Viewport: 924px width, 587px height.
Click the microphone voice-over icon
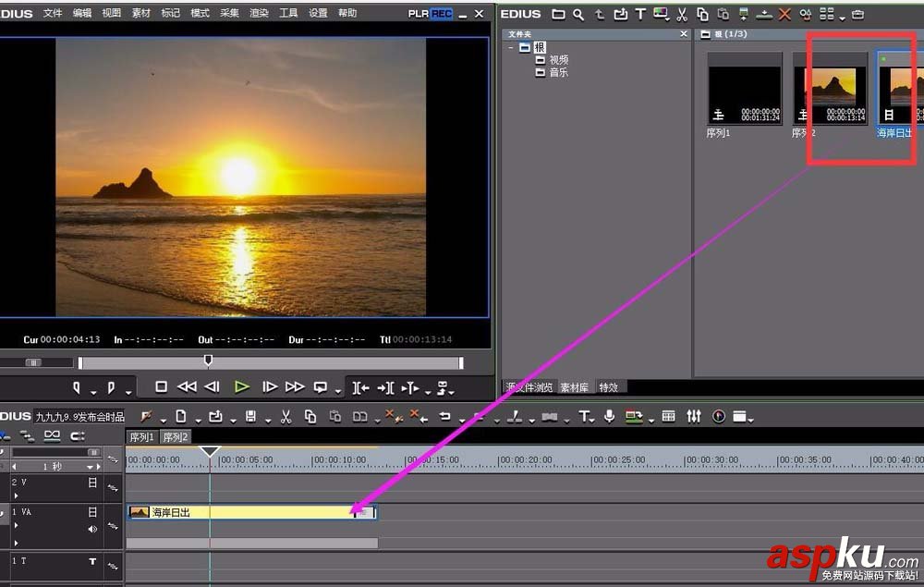coord(609,417)
